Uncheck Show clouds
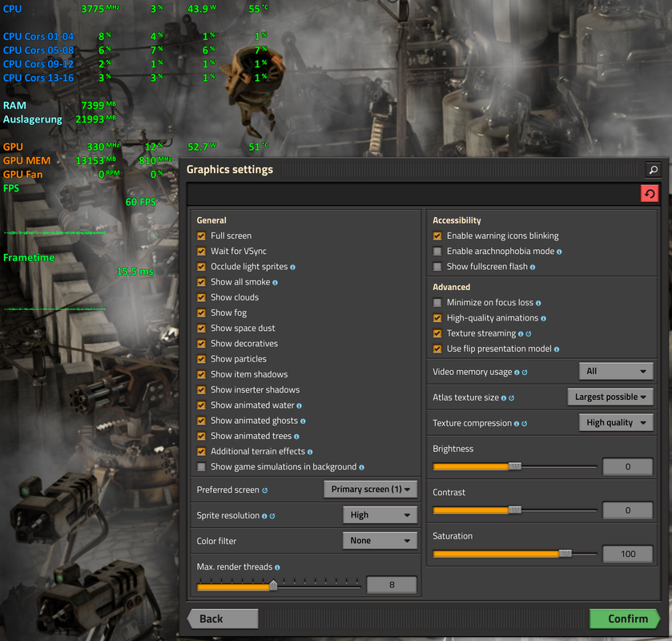The image size is (672, 641). 201,297
